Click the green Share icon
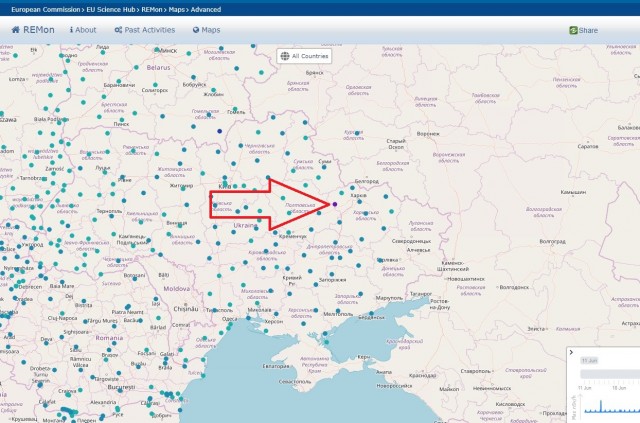 coord(573,31)
